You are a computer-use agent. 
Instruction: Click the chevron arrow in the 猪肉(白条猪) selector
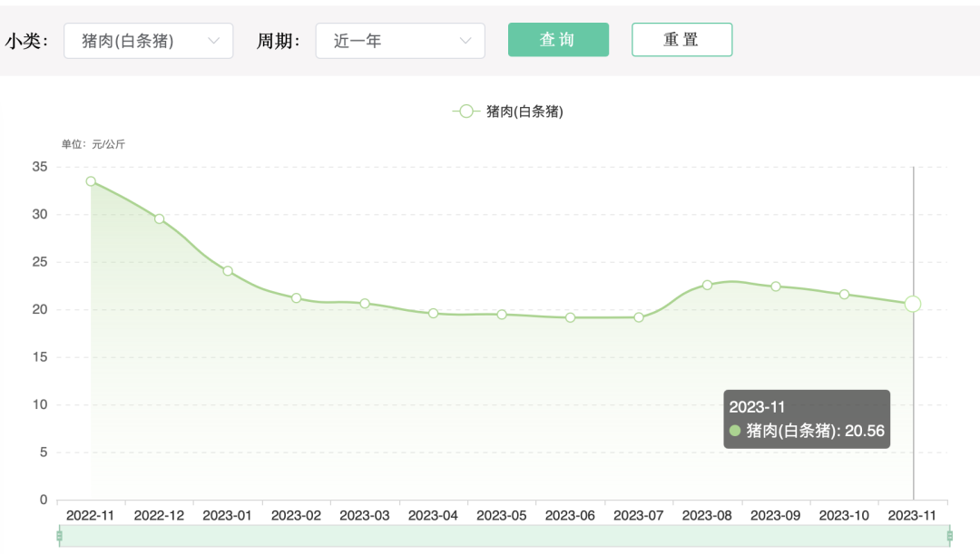click(x=215, y=40)
